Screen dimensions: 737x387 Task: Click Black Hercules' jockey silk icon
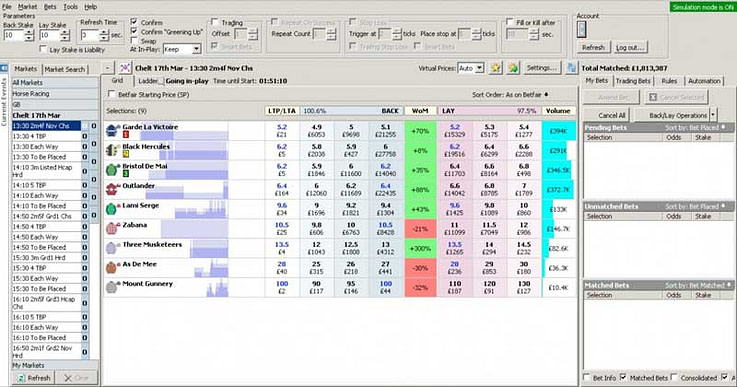[112, 150]
